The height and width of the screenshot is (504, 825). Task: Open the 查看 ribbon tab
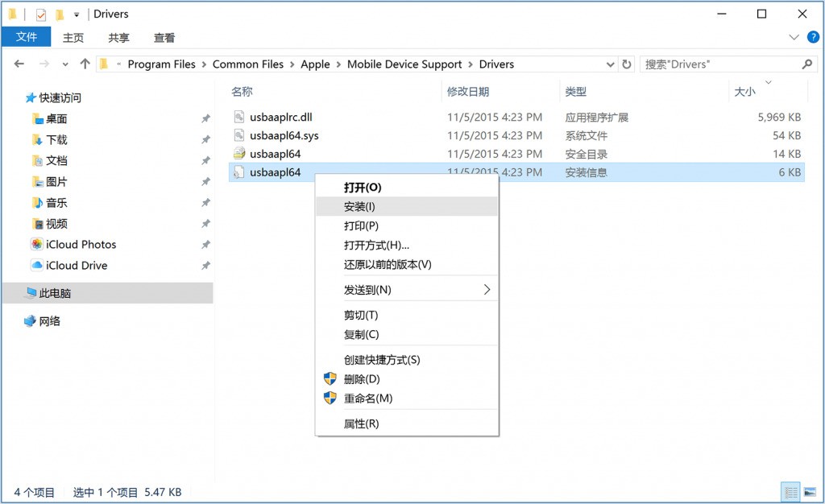164,38
